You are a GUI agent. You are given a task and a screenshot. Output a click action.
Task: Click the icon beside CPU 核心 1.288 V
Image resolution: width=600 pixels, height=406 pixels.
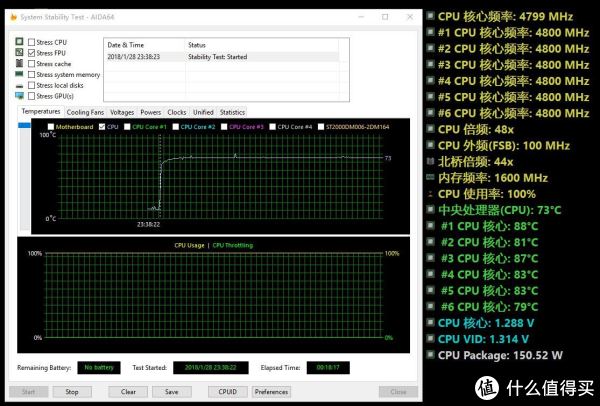pos(431,322)
